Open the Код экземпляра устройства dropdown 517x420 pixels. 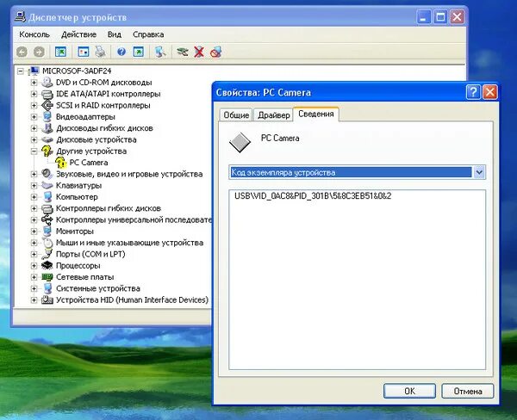click(479, 172)
